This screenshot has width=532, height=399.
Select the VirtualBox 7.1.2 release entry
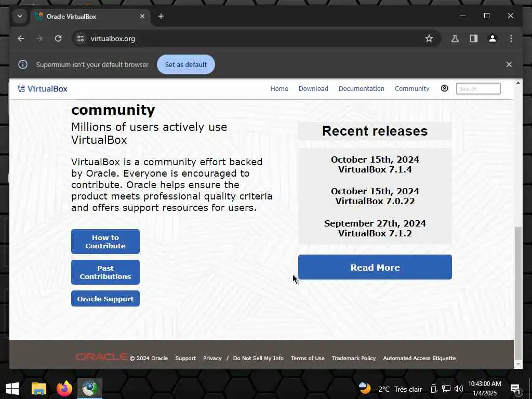[x=375, y=228]
